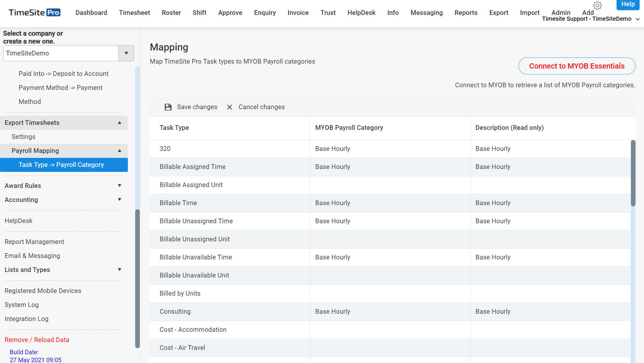The height and width of the screenshot is (363, 644).
Task: Open HelpDesk in the sidebar
Action: 18,221
